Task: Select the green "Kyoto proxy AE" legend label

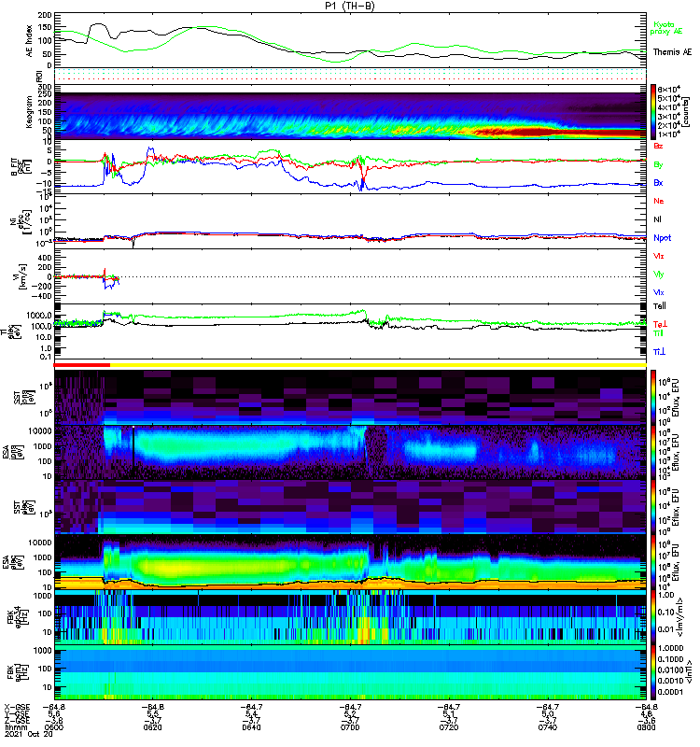Action: [666, 28]
